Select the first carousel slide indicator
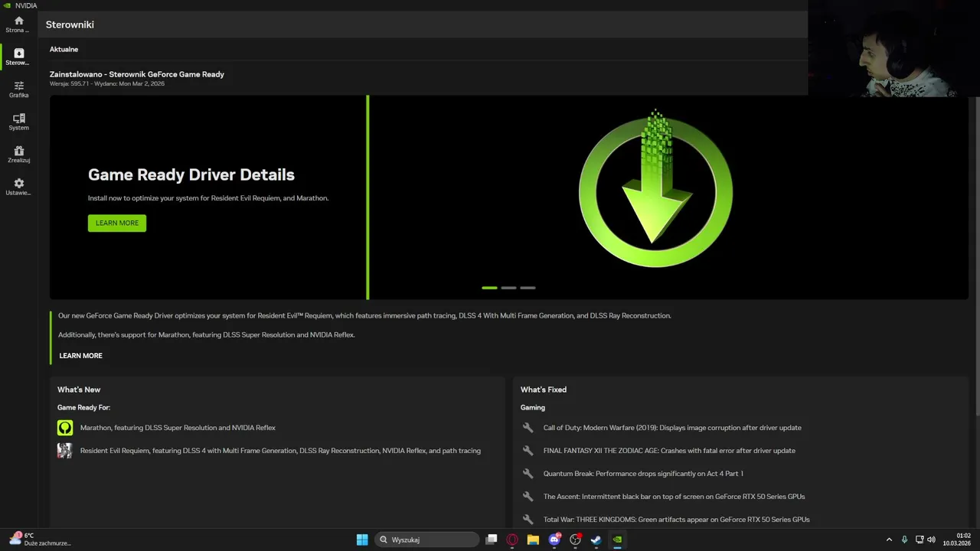 [x=489, y=288]
